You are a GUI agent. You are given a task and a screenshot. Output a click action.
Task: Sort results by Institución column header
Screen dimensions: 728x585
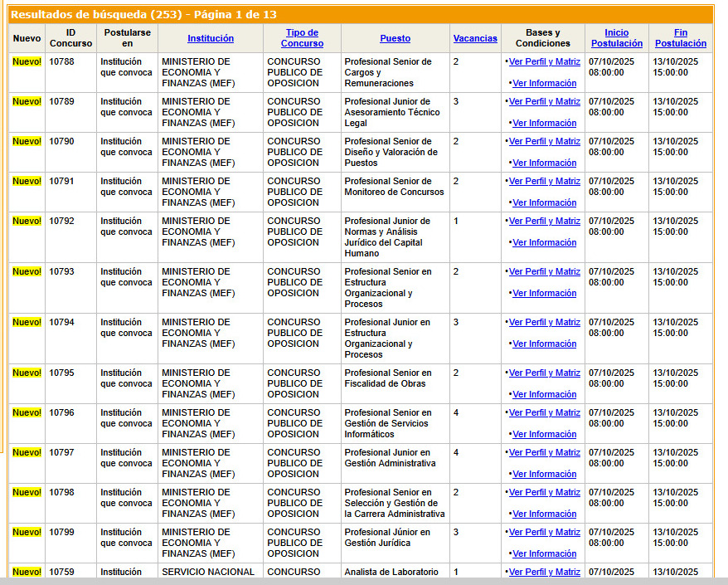click(211, 38)
